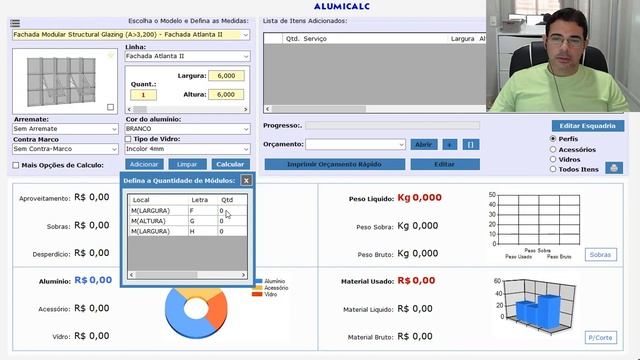Click the Qtd. column header in items list
The height and width of the screenshot is (360, 640).
point(292,39)
